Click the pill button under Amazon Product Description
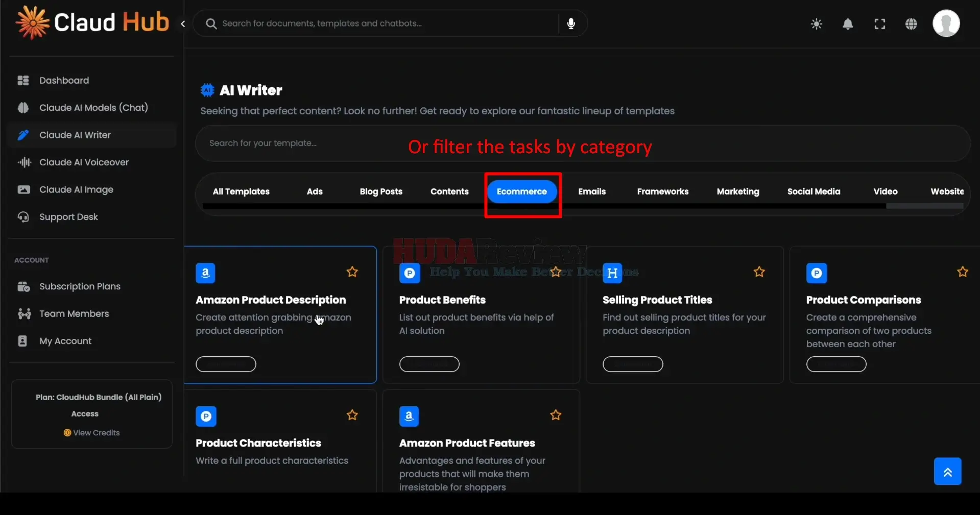Image resolution: width=980 pixels, height=515 pixels. [226, 364]
